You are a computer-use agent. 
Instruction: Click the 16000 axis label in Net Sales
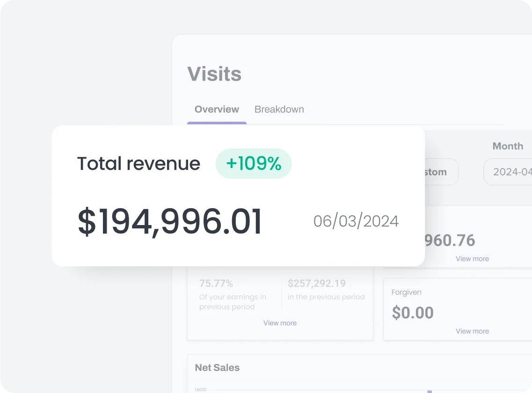(x=201, y=390)
